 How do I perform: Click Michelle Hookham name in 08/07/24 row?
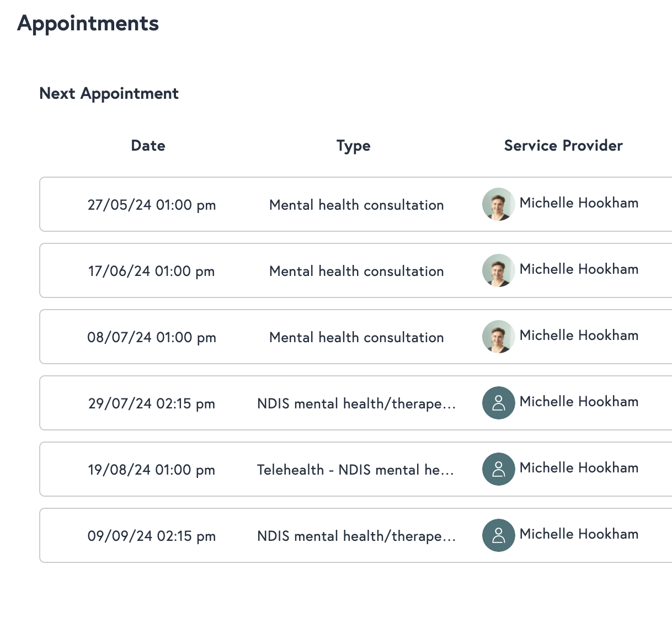click(579, 336)
